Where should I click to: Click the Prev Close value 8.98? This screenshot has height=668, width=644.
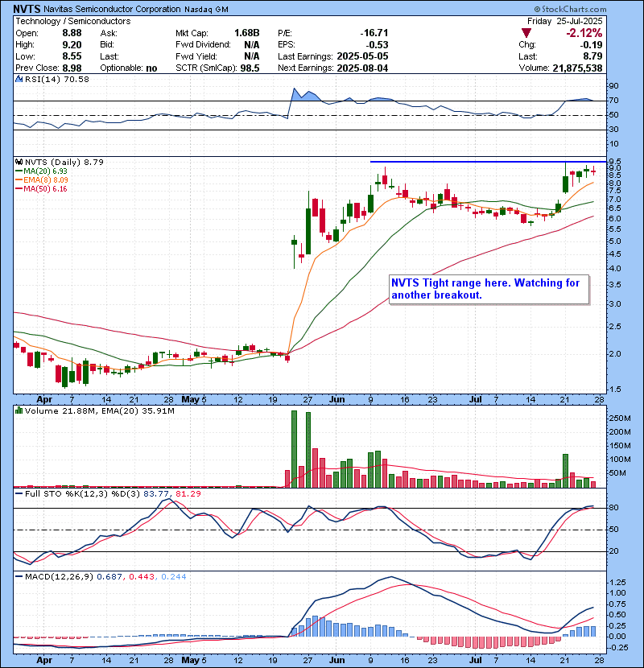click(x=72, y=68)
